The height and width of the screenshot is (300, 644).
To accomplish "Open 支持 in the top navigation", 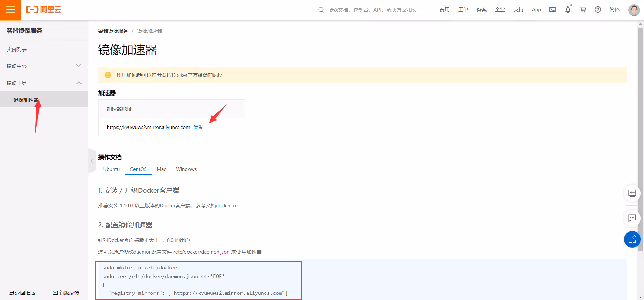I will (518, 10).
